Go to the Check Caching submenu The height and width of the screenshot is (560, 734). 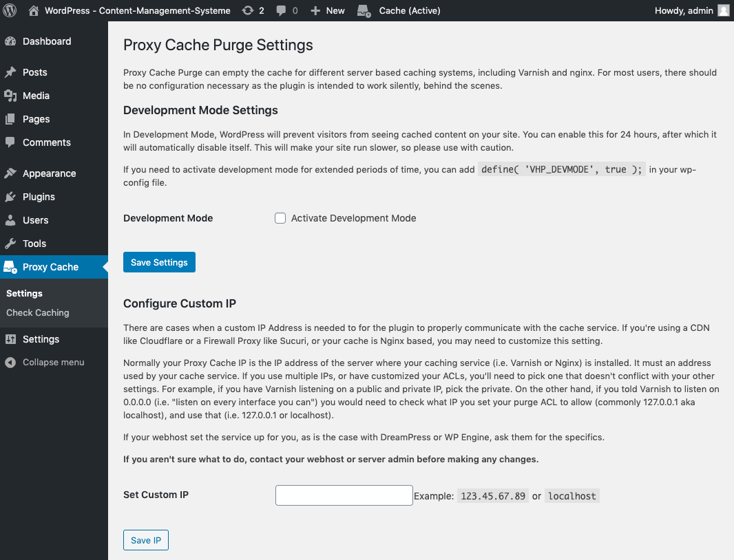pyautogui.click(x=38, y=312)
